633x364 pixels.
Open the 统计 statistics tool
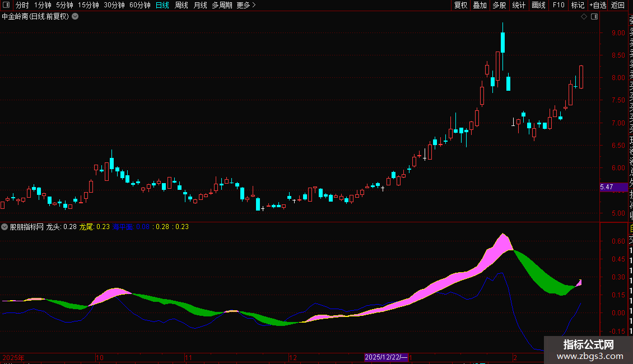tap(519, 5)
